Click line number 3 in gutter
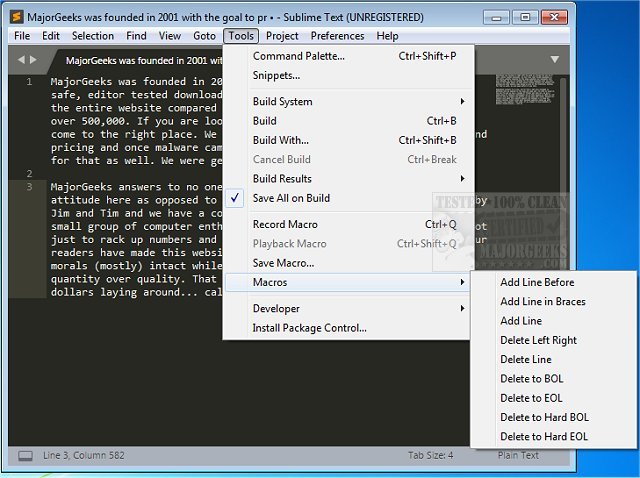This screenshot has width=640, height=478. click(29, 187)
